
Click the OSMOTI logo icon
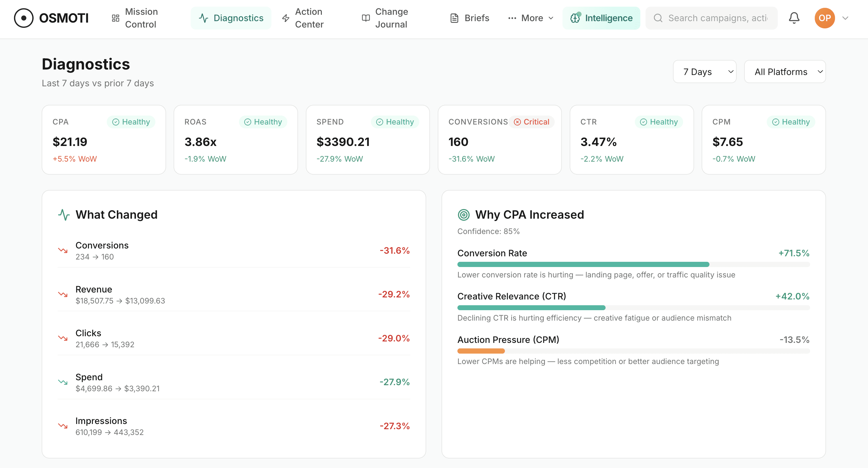[x=24, y=18]
